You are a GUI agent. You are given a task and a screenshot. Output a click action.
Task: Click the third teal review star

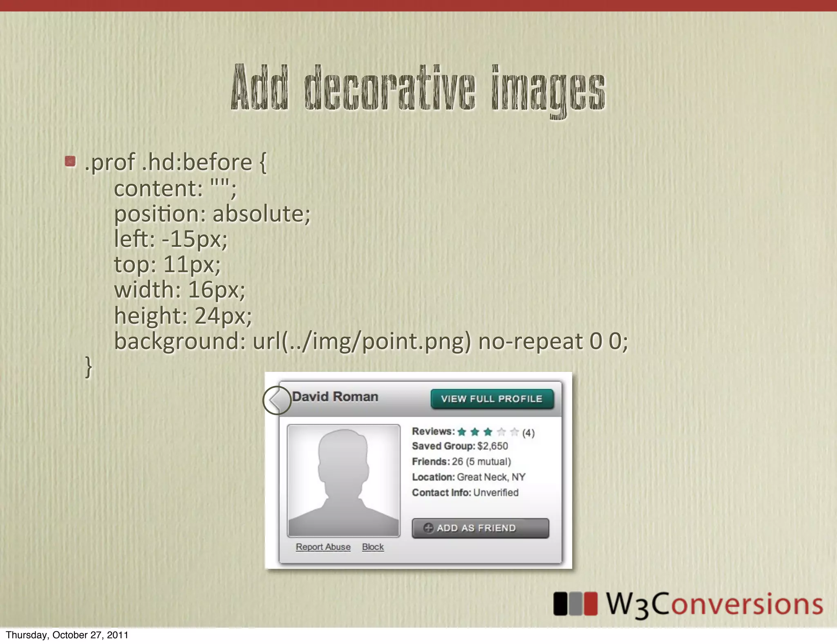click(488, 432)
